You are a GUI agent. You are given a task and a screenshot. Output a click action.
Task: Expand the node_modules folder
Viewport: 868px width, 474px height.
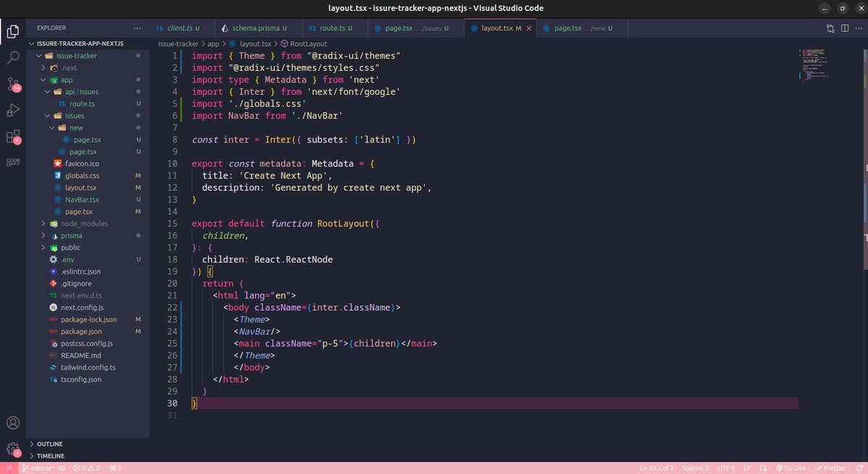[87, 223]
